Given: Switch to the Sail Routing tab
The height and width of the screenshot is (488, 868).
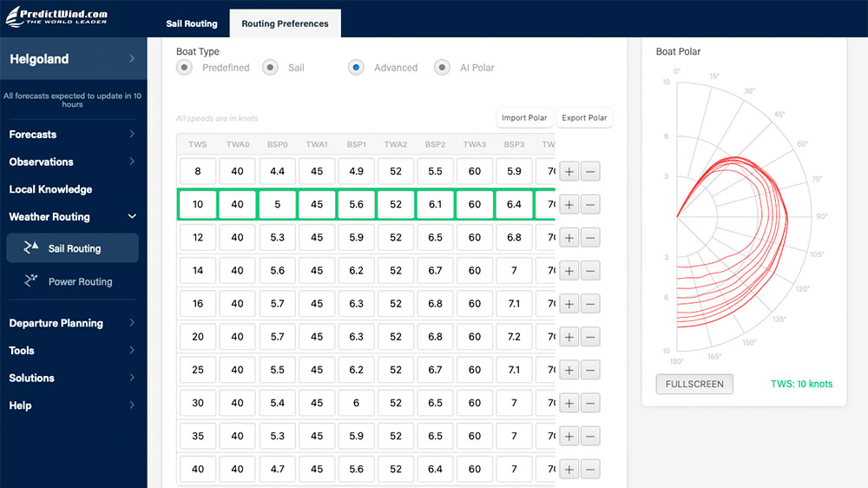Looking at the screenshot, I should (192, 23).
